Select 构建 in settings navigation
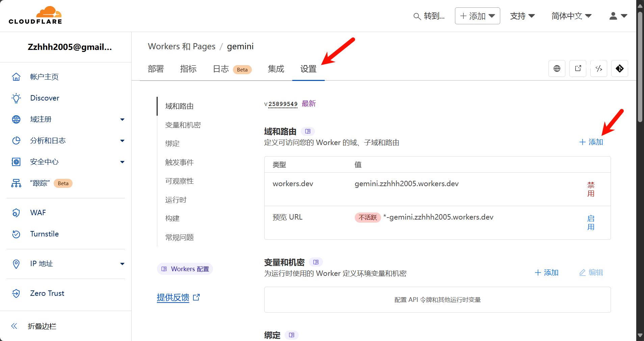This screenshot has width=644, height=341. tap(172, 219)
